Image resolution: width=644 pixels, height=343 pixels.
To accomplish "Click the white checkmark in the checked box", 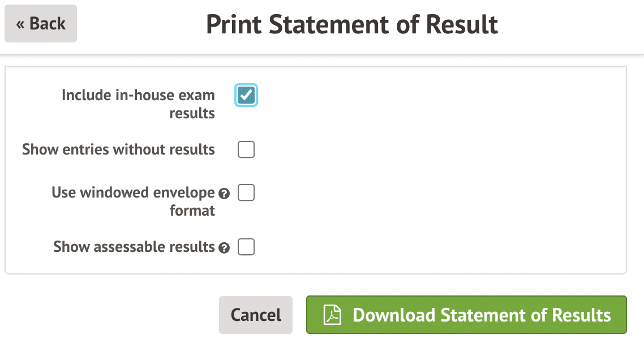I will tap(246, 95).
